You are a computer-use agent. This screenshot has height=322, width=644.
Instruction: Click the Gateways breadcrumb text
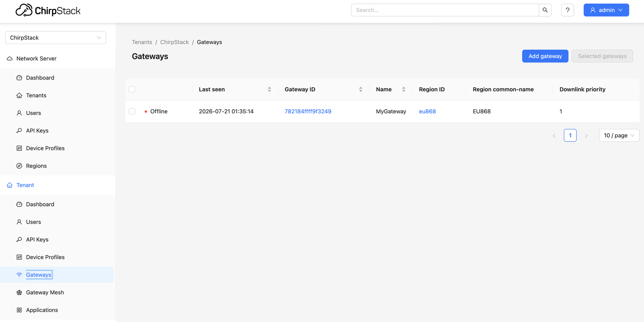point(209,42)
